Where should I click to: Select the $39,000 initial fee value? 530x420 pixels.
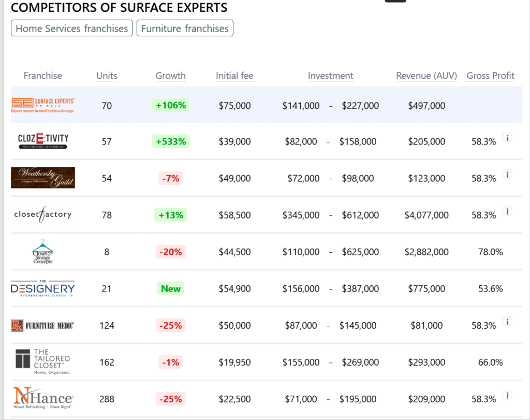point(234,141)
